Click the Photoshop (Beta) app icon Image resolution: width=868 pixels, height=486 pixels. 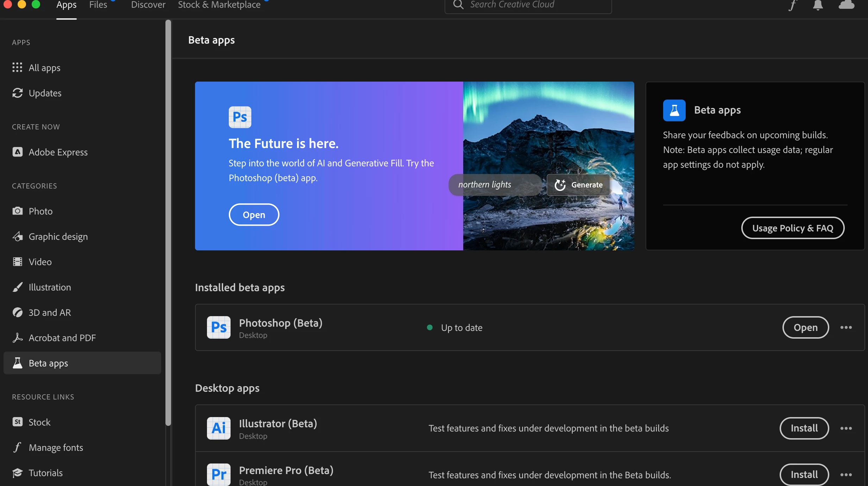click(219, 327)
